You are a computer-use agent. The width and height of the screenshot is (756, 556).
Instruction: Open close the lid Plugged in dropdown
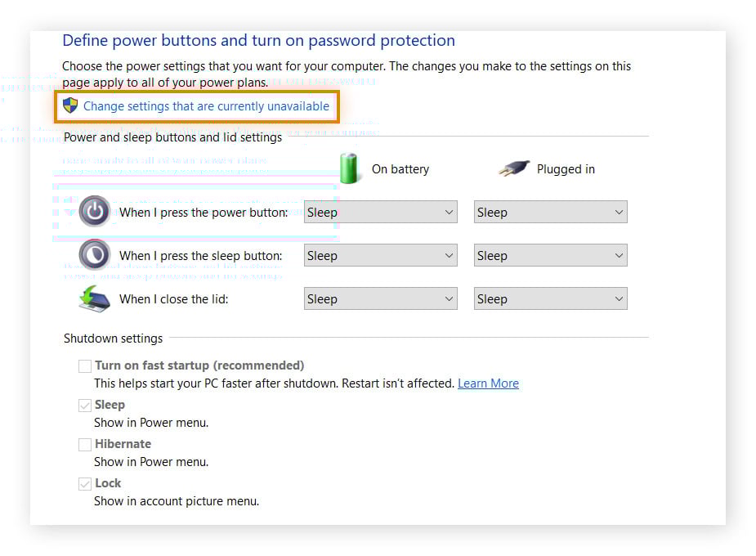coord(550,299)
